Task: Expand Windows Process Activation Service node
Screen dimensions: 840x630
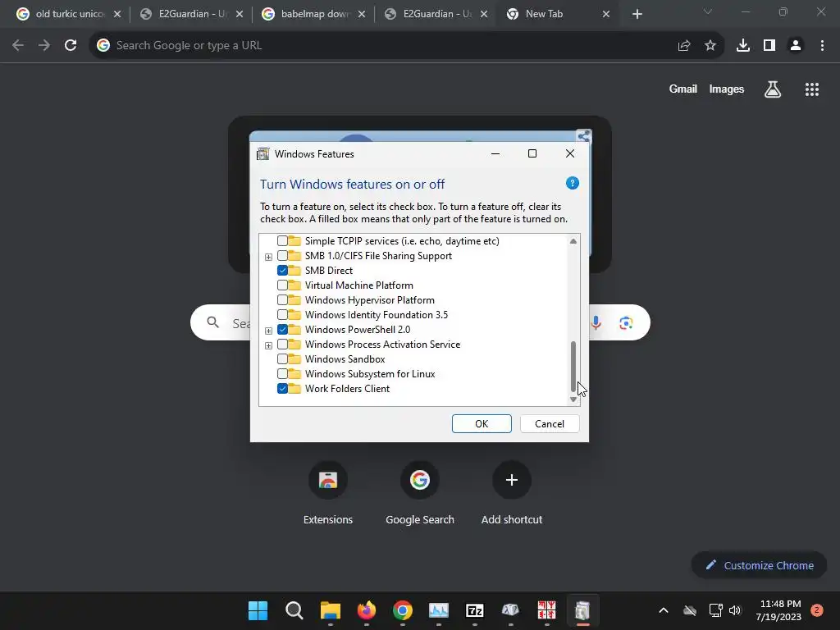Action: click(x=268, y=345)
